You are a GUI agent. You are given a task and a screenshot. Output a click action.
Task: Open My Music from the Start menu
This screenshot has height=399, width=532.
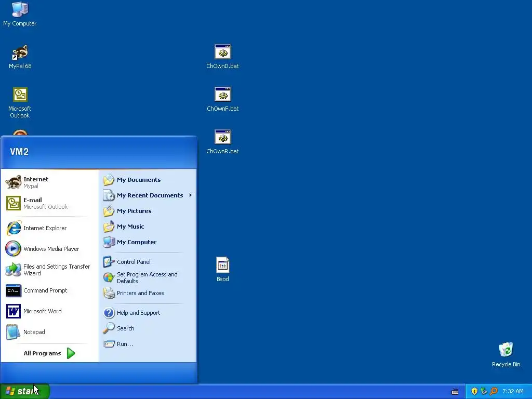tap(148, 227)
